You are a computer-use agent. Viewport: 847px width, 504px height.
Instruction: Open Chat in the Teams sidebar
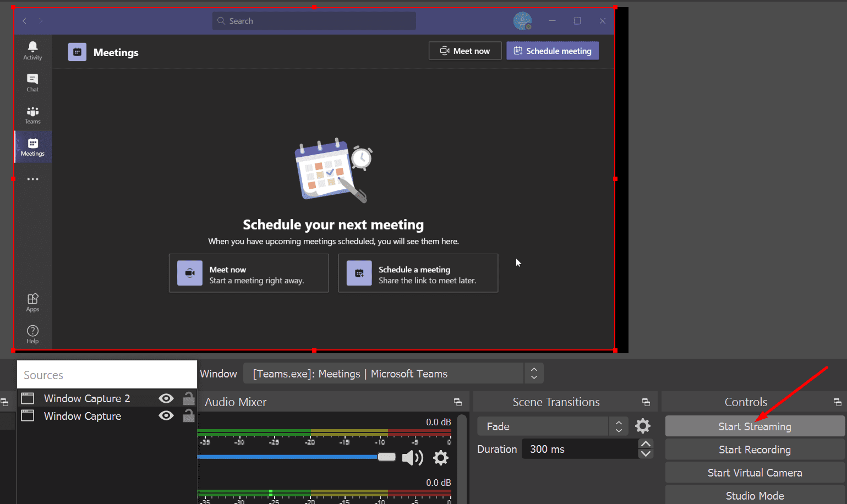point(32,83)
